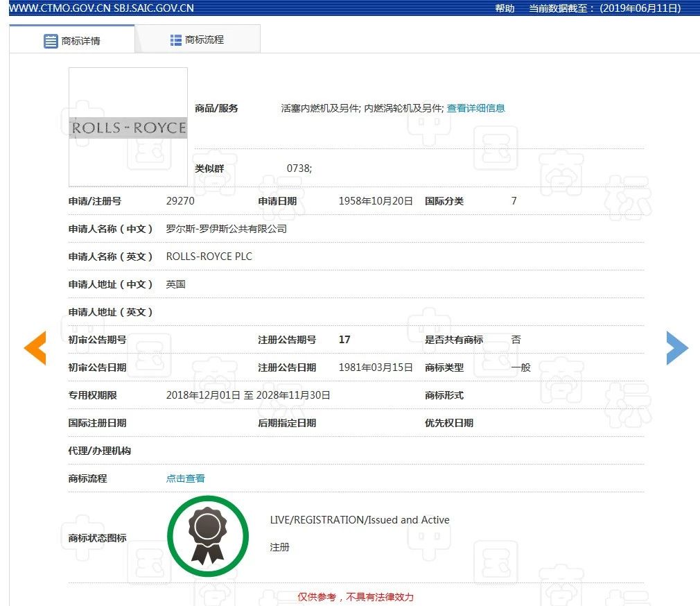Select registration number 29270

[180, 201]
